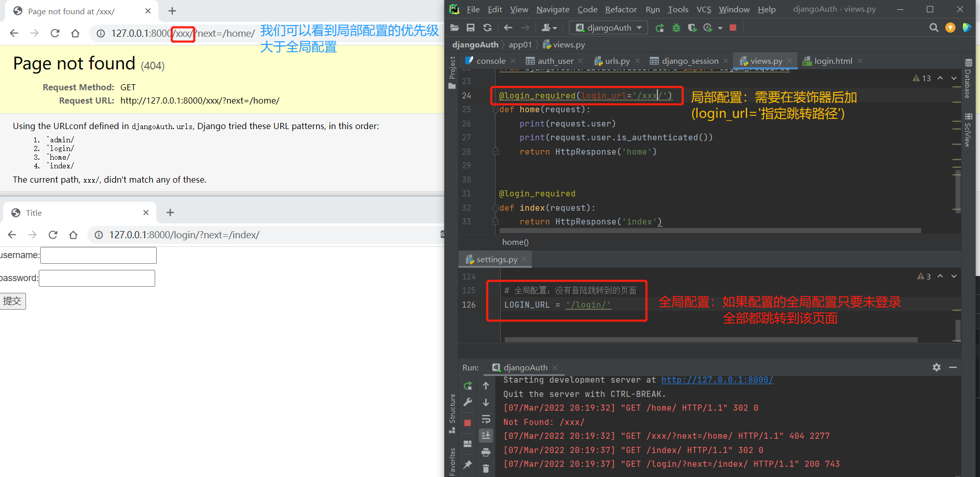The image size is (980, 477).
Task: Save all files in PyCharm toolbar
Action: pyautogui.click(x=471, y=28)
